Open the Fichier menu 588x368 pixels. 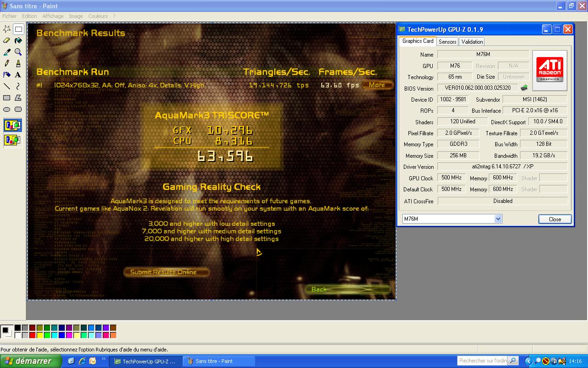tap(9, 16)
